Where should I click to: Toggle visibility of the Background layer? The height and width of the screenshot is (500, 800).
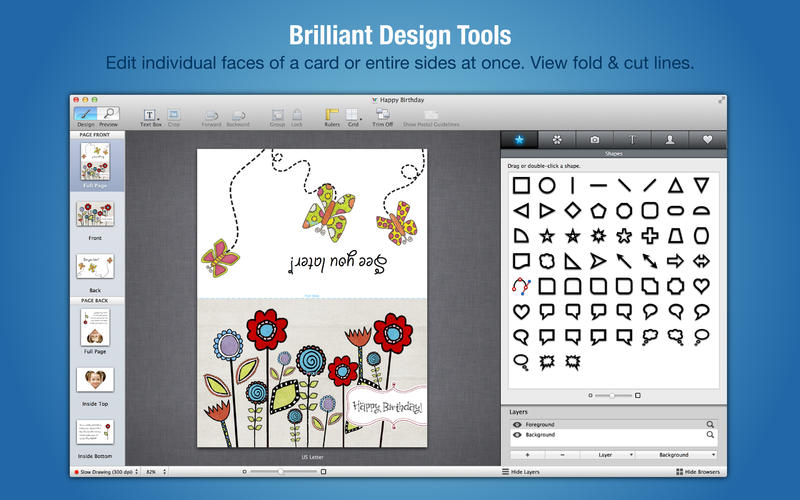[x=517, y=436]
